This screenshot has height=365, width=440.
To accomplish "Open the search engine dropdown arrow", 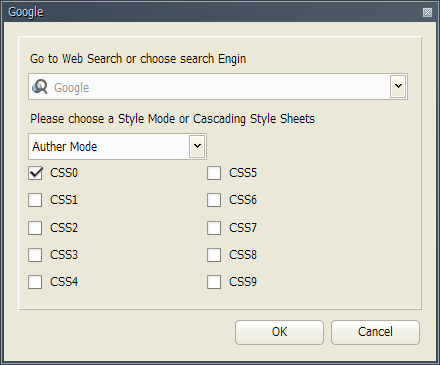I will pyautogui.click(x=398, y=86).
